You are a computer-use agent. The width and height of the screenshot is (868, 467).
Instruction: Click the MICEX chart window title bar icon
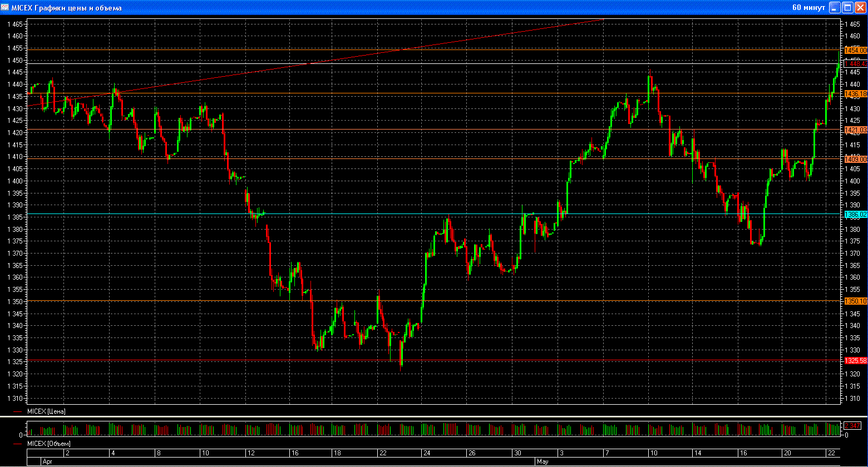point(5,8)
